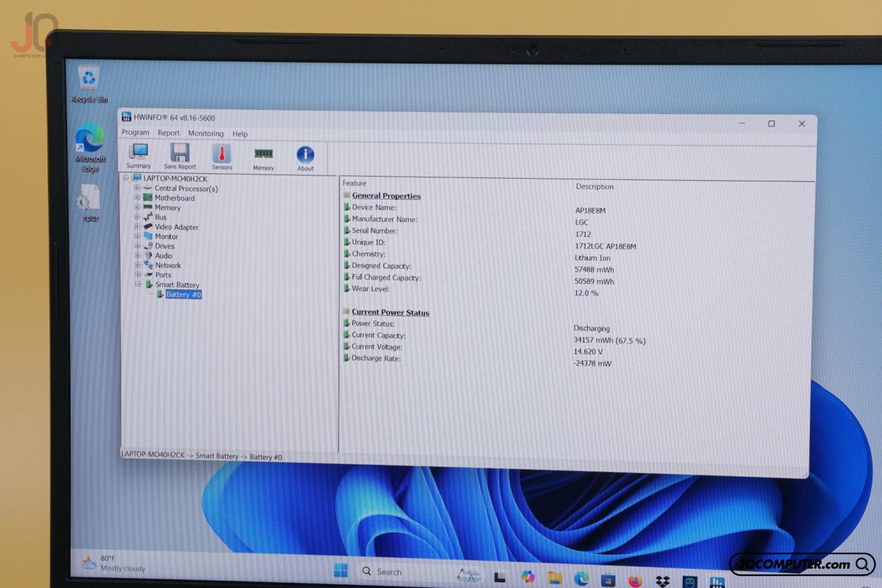The width and height of the screenshot is (882, 588).
Task: Select the Ports tree item
Action: pyautogui.click(x=163, y=275)
